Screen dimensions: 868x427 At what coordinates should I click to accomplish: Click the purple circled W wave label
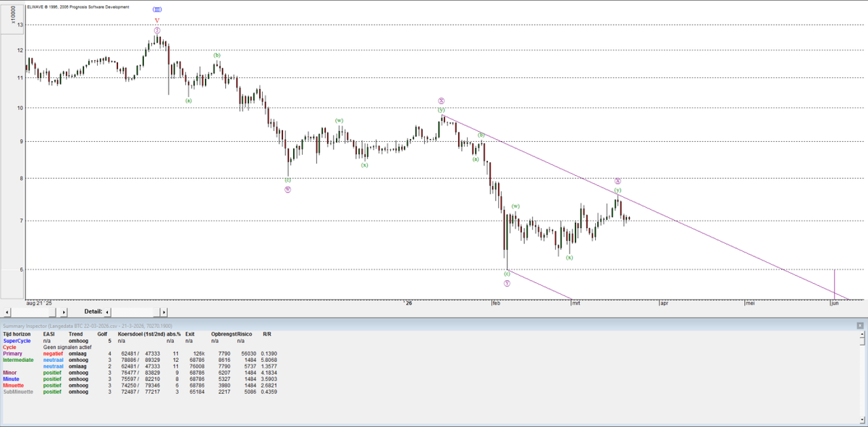click(288, 189)
